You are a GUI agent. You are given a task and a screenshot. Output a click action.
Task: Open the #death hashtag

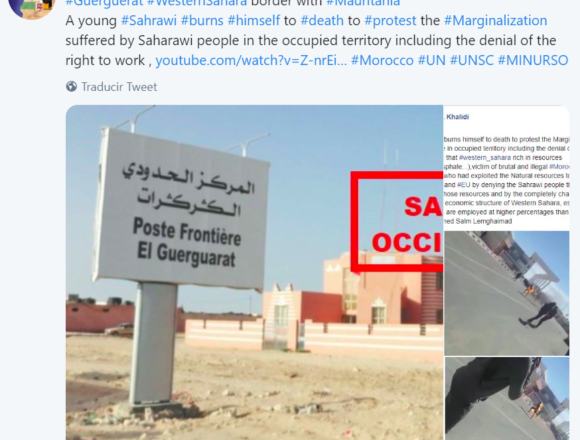point(322,21)
